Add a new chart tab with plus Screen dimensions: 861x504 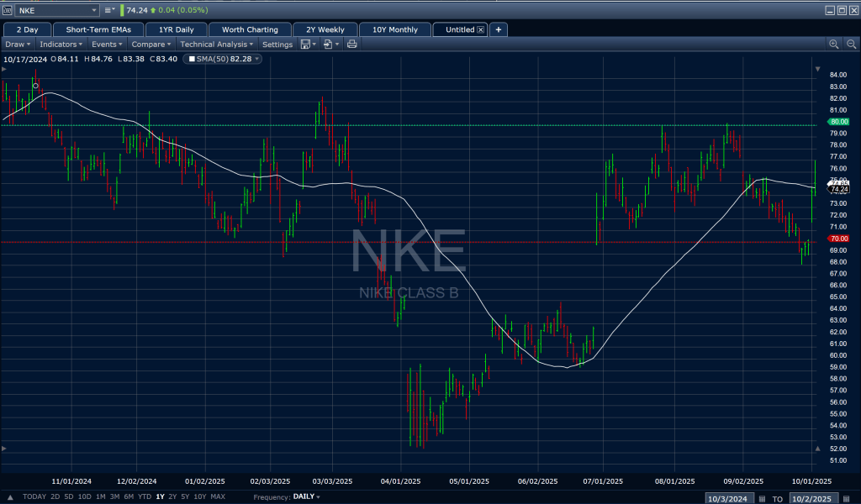[x=499, y=29]
